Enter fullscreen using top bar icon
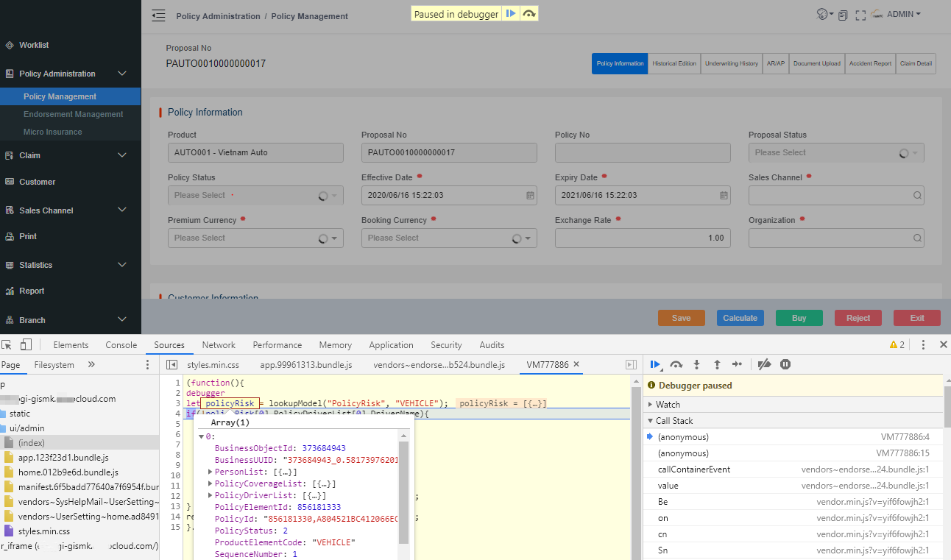Image resolution: width=951 pixels, height=560 pixels. [x=860, y=15]
